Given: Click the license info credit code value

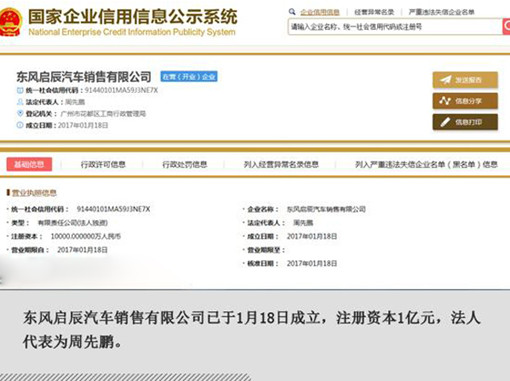Looking at the screenshot, I should 113,209.
